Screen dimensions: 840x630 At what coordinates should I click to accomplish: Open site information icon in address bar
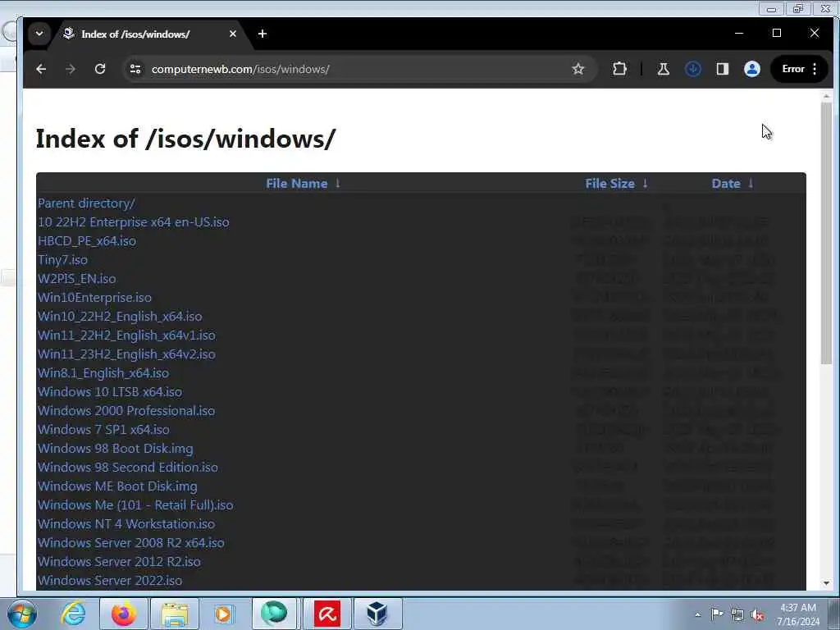tap(135, 69)
